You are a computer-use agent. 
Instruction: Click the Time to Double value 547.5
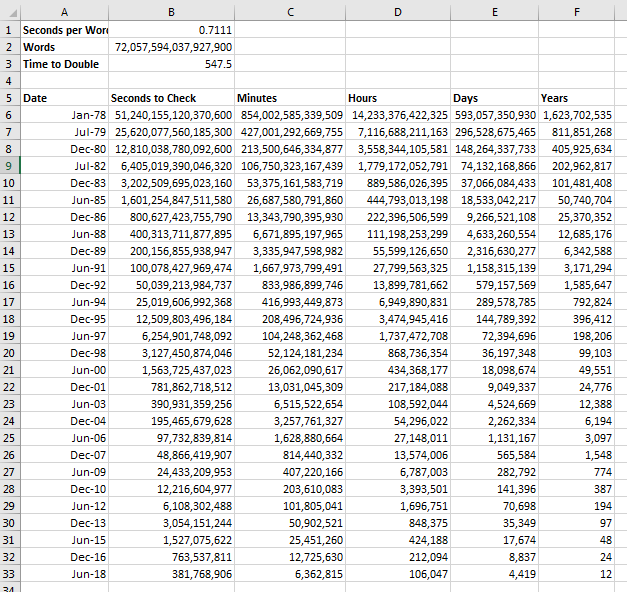click(x=171, y=64)
